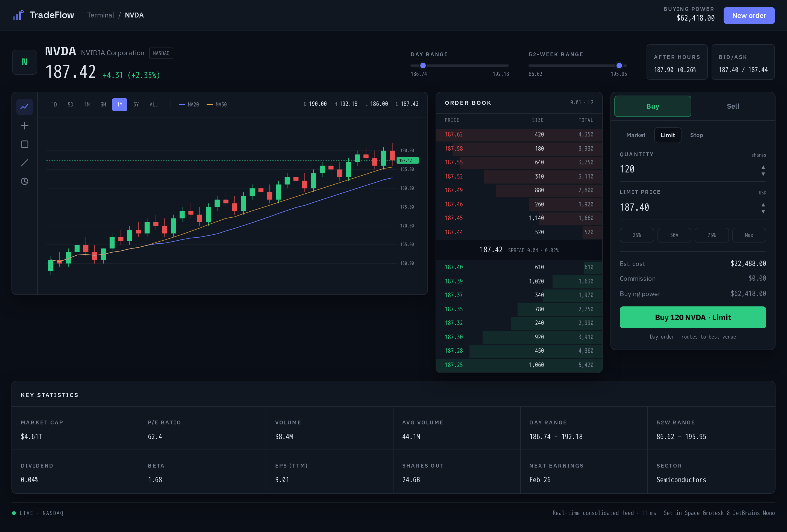Screen dimensions: 787x532
Task: Submit Buy 120 NVDA Limit order
Action: pyautogui.click(x=692, y=317)
